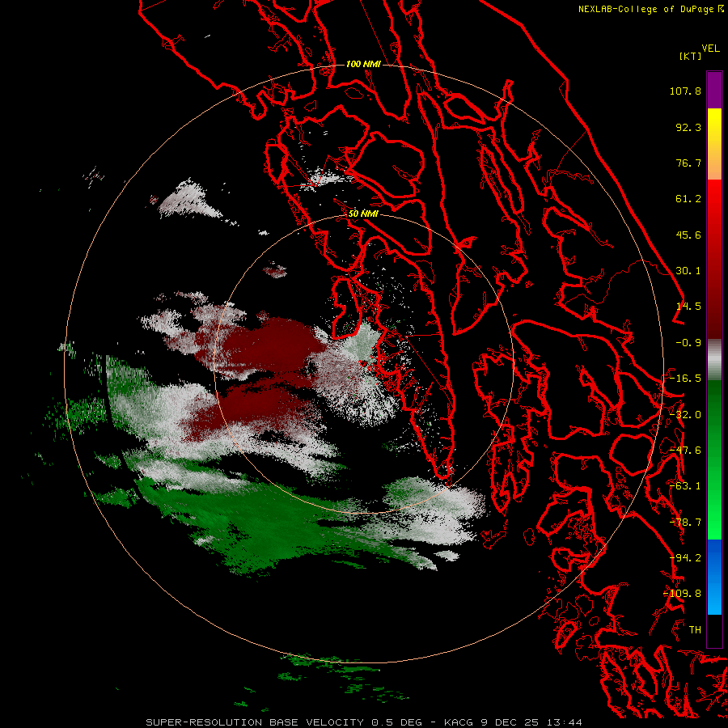This screenshot has height=728, width=728.
Task: Click the 76.7 legend value
Action: click(x=688, y=163)
